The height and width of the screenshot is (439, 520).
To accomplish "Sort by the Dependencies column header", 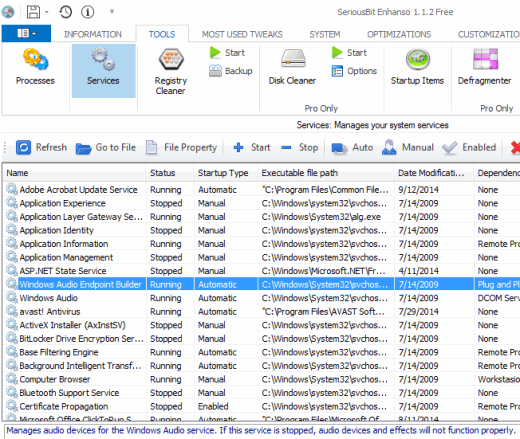I will point(497,173).
